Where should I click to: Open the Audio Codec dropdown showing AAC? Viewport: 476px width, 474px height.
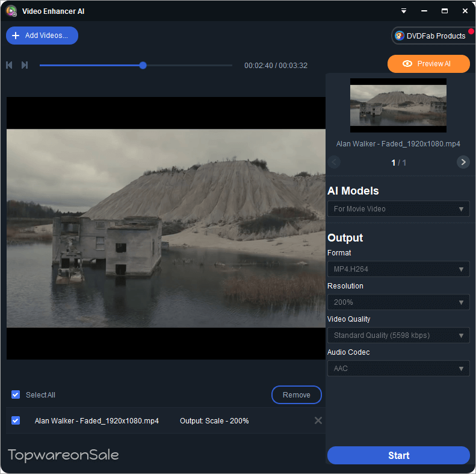[398, 368]
